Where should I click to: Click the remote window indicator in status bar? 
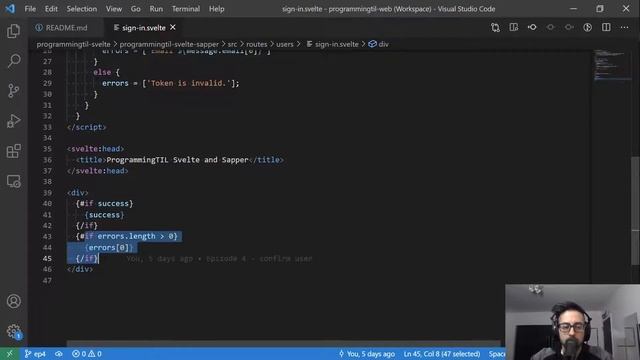9,354
